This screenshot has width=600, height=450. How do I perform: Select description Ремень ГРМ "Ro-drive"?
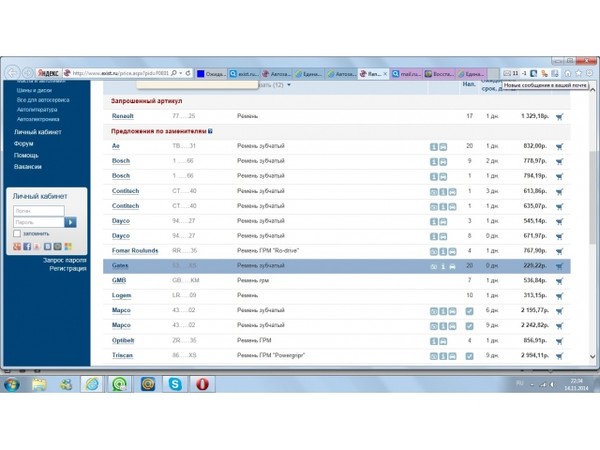[268, 251]
